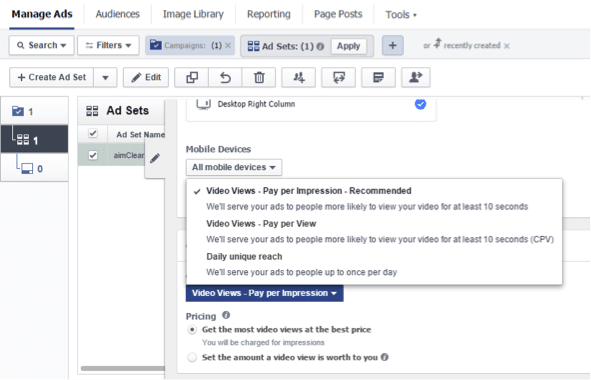Click Create Ad Set button
The height and width of the screenshot is (380, 591).
pos(52,77)
